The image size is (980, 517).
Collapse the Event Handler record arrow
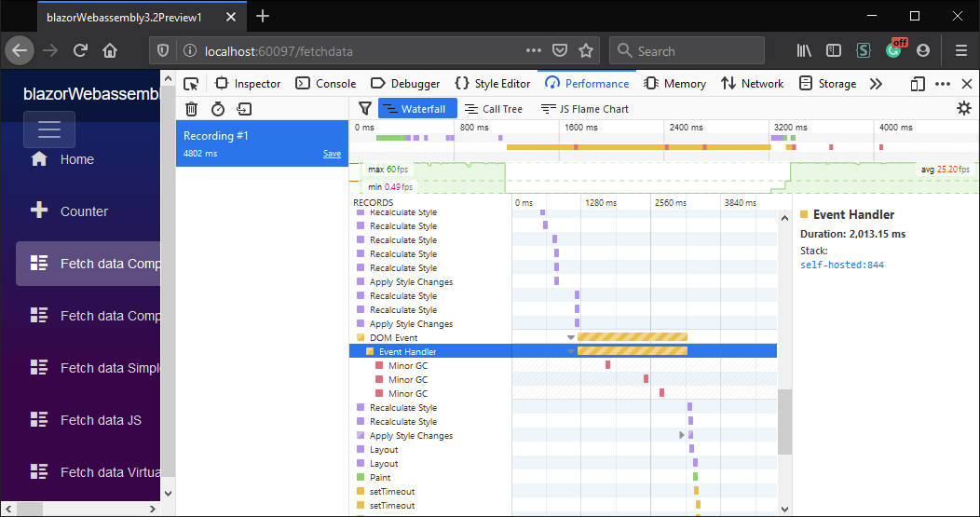[571, 351]
